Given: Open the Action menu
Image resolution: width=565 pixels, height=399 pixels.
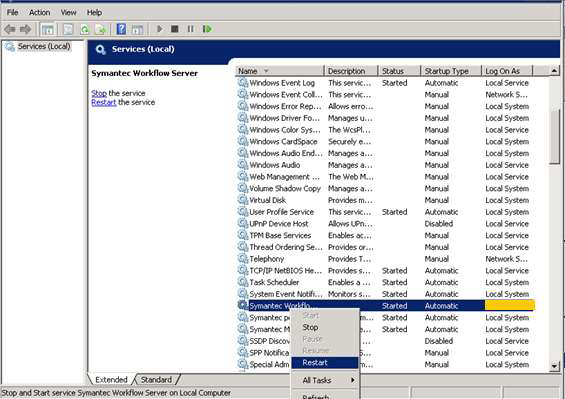Looking at the screenshot, I should 40,13.
